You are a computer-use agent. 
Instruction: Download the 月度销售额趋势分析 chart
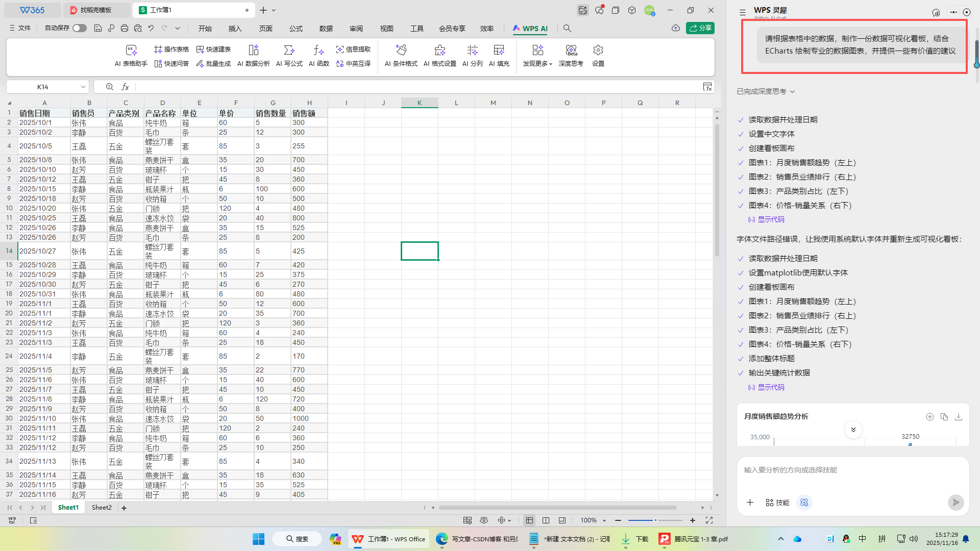click(959, 417)
